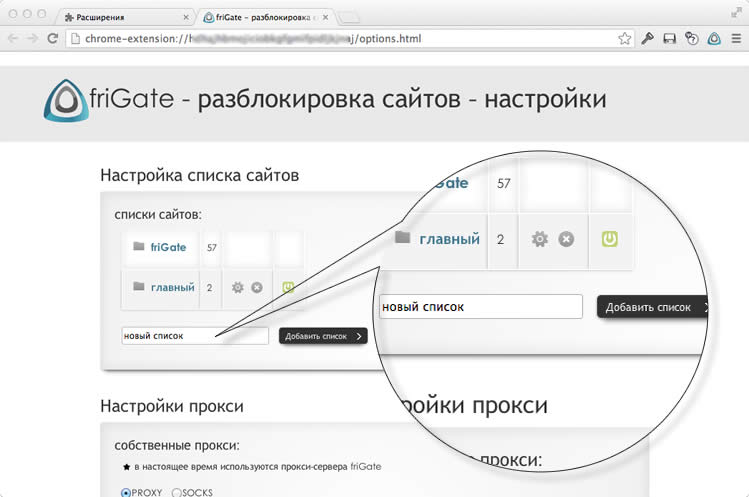Focus the chrome-extension address bar
The width and height of the screenshot is (749, 497).
(350, 39)
